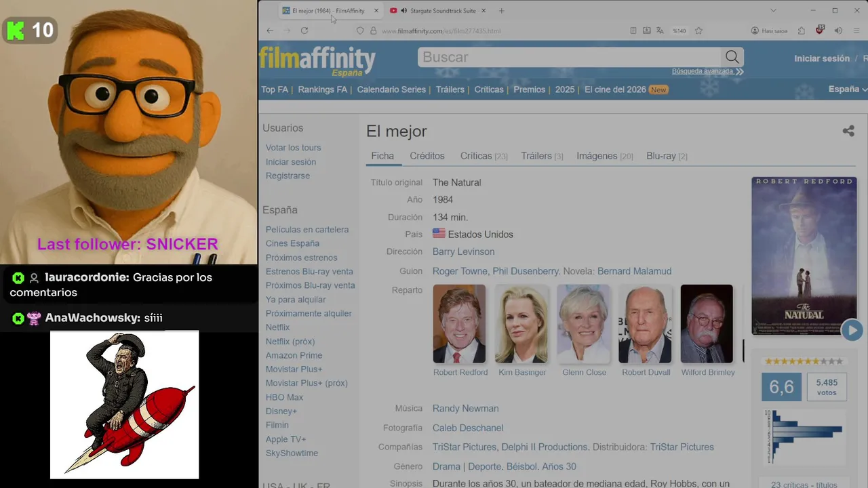Click Glenn Close cast photo

tap(584, 324)
